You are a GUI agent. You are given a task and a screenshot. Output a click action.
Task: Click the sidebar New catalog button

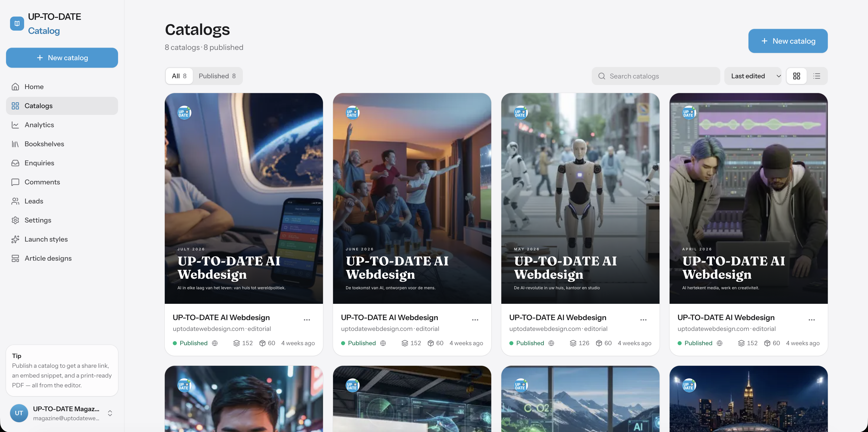click(x=62, y=58)
